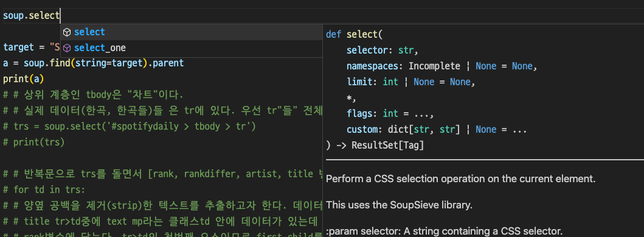Choose the "select" autocomplete suggestion
Viewport: 644px width, 237px height.
tap(192, 32)
